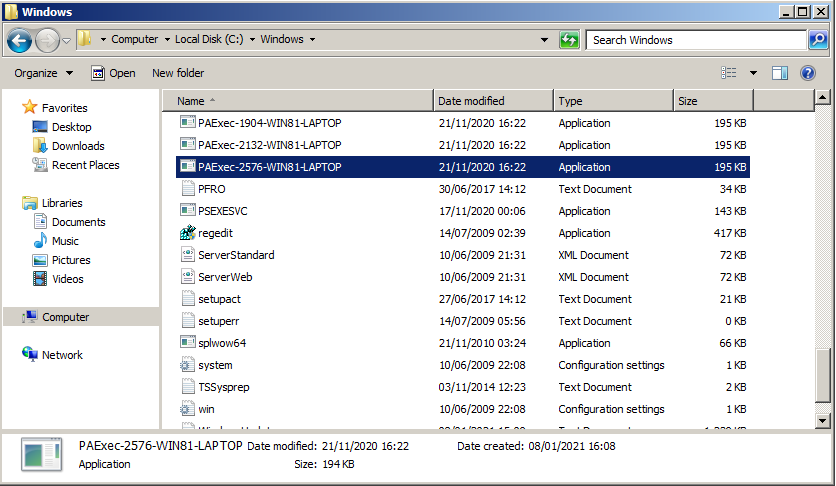Open address bar previous locations dropdown

(x=544, y=40)
